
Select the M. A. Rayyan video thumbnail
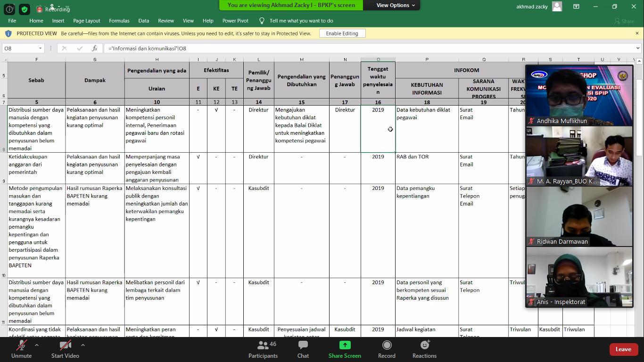579,156
